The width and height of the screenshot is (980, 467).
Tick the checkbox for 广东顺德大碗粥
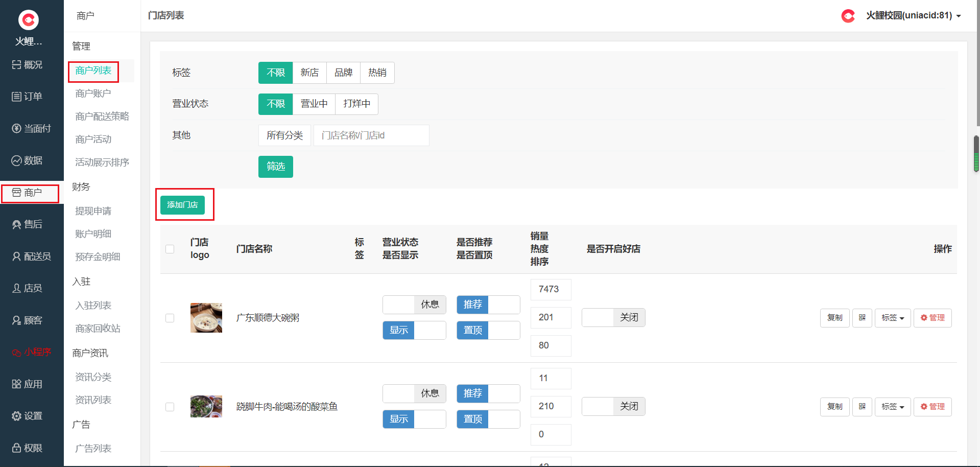170,318
